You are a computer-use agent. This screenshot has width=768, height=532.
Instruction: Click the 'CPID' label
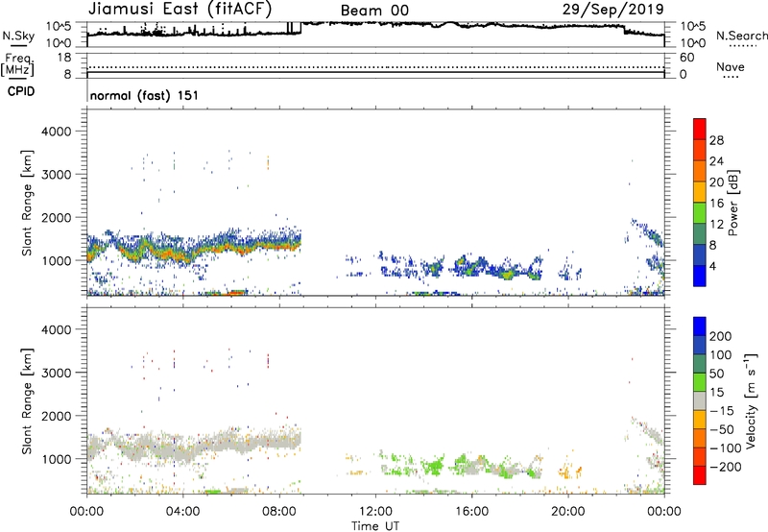coord(21,91)
